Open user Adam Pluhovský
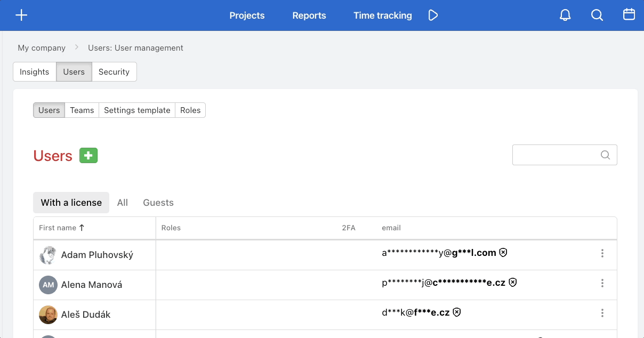Viewport: 644px width, 338px height. 97,255
